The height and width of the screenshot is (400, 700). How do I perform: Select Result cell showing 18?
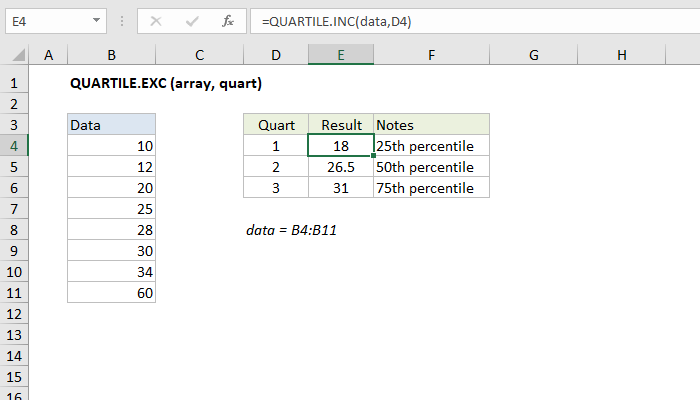341,146
